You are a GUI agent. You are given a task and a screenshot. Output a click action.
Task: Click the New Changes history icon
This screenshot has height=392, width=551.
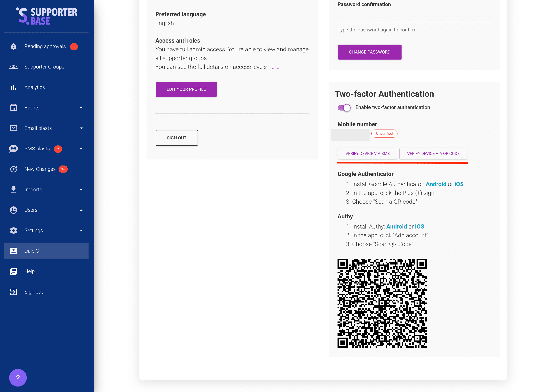point(14,169)
